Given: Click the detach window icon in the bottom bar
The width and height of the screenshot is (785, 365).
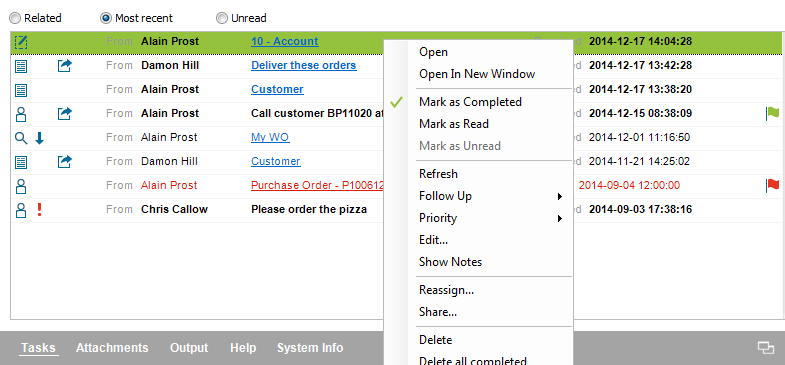Looking at the screenshot, I should tap(765, 347).
